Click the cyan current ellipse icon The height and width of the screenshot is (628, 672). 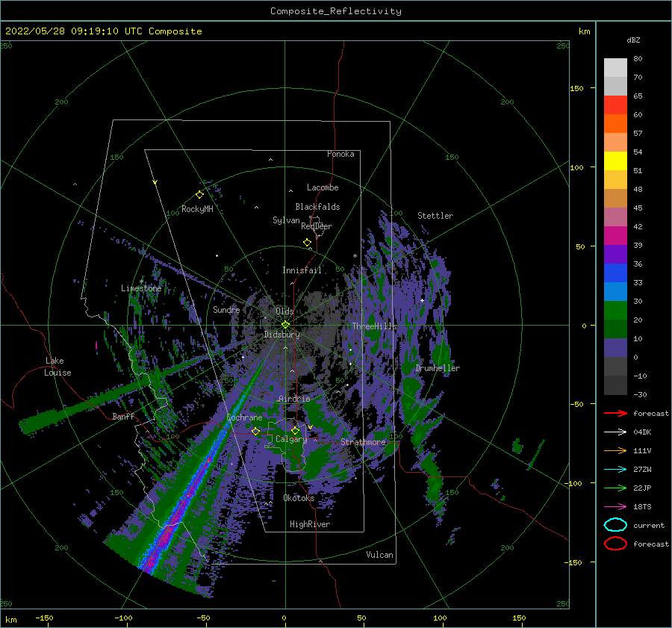click(615, 525)
